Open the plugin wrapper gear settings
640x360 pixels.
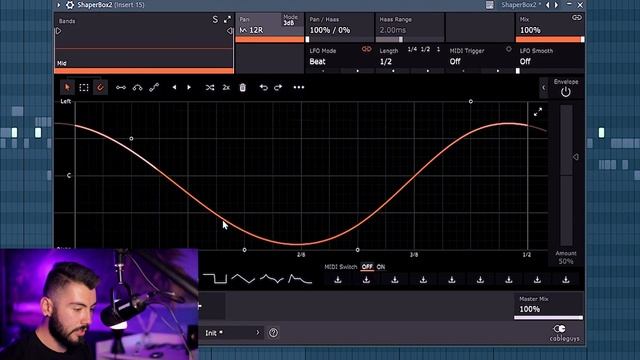(x=70, y=5)
